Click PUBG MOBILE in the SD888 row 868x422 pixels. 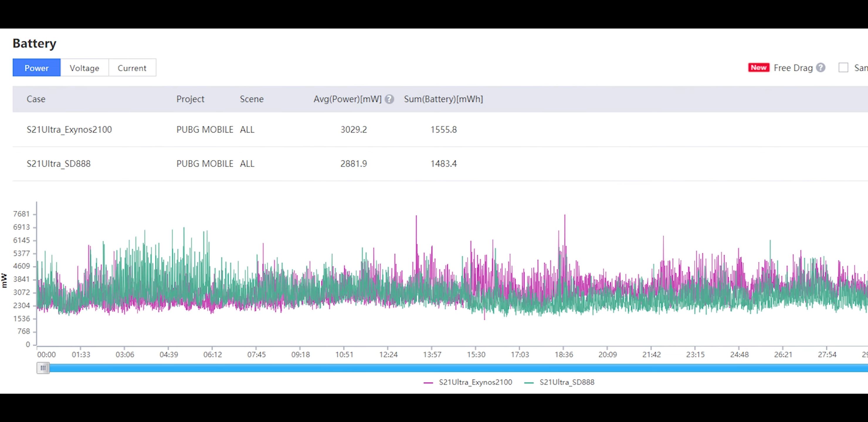[205, 164]
